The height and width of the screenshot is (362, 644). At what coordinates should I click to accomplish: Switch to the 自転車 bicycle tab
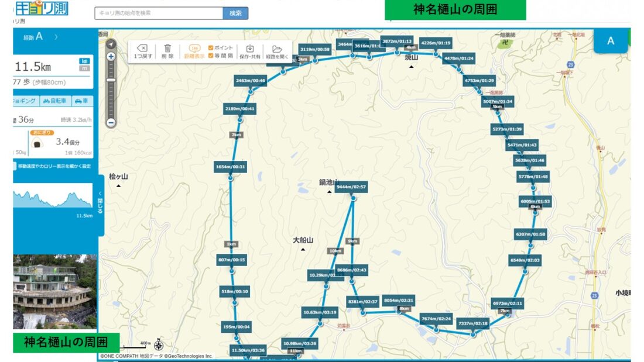click(x=56, y=101)
